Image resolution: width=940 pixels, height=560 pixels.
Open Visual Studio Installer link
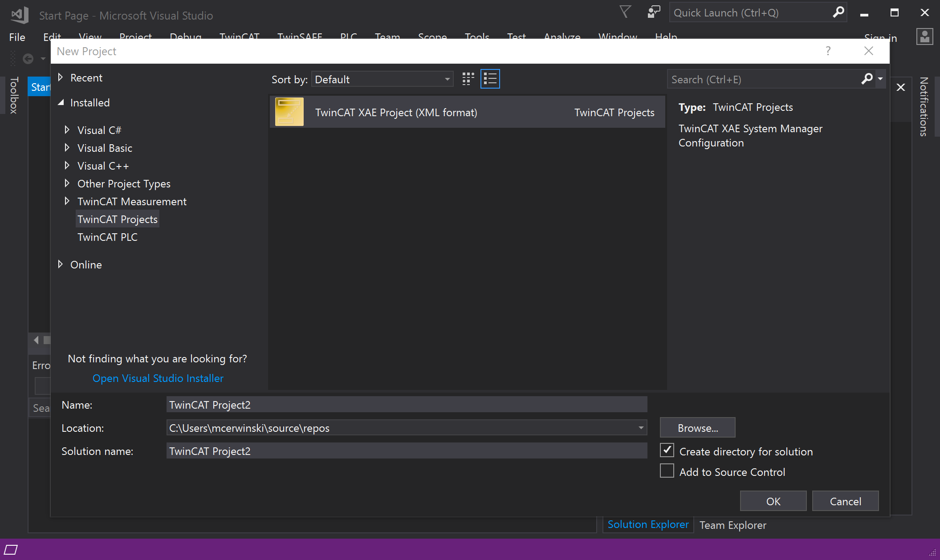point(158,378)
